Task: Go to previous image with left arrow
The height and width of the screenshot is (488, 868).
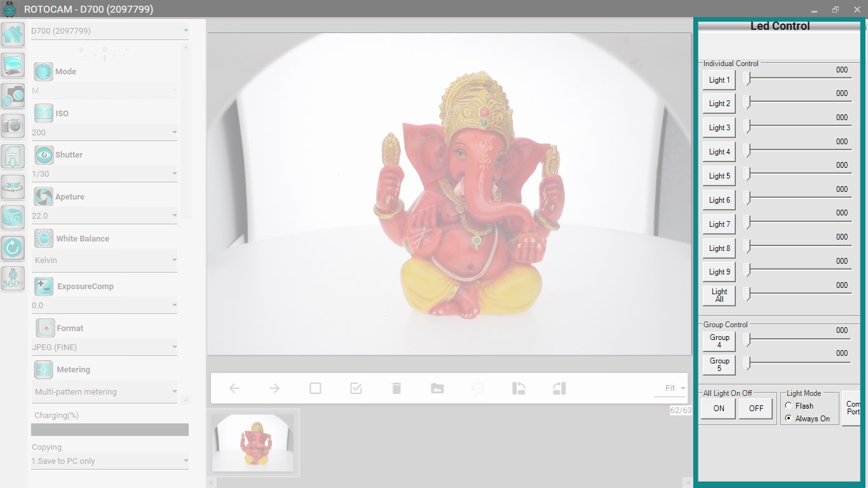Action: (x=234, y=388)
